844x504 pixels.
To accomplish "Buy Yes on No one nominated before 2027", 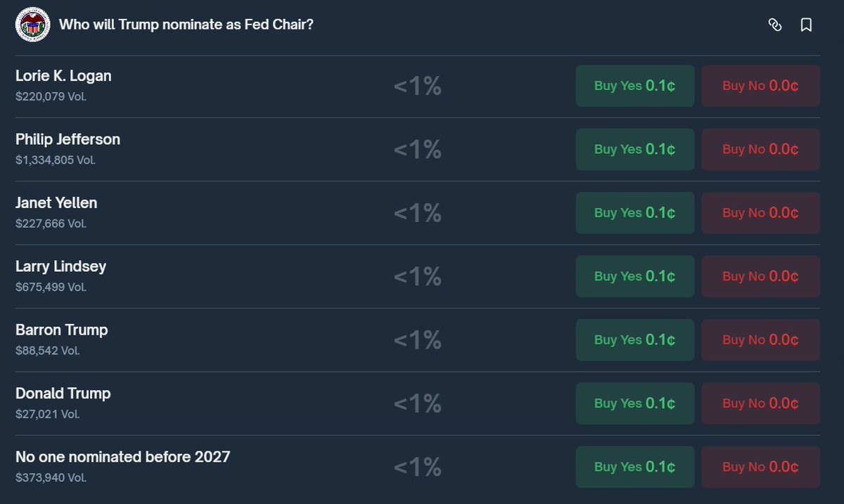I will point(634,467).
